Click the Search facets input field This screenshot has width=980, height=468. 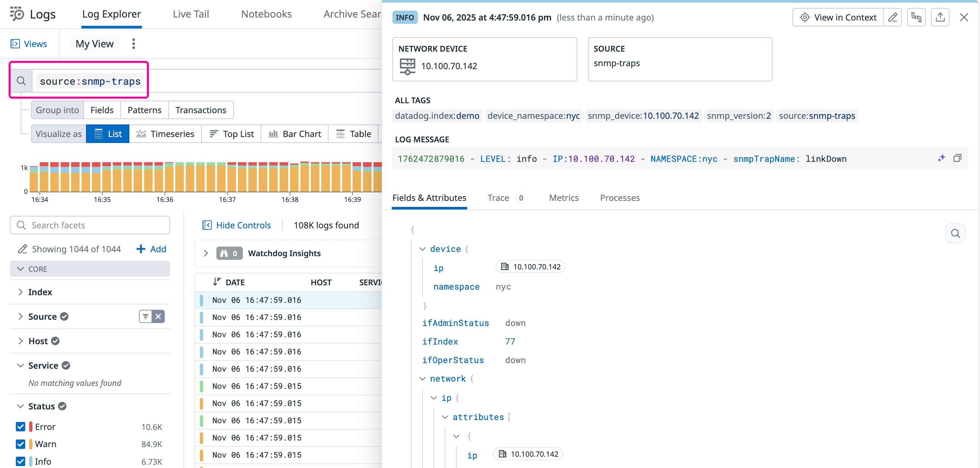[x=90, y=225]
